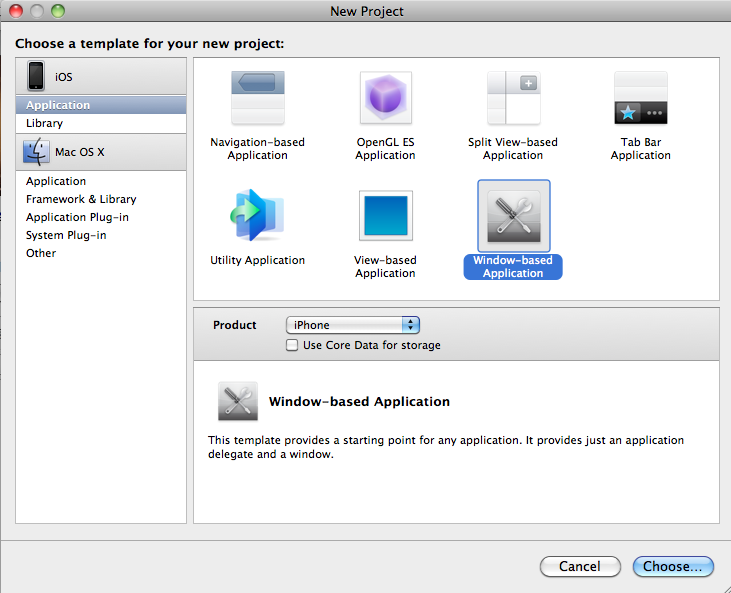Select the Navigation-based Application template icon
This screenshot has height=593, width=731.
(258, 97)
